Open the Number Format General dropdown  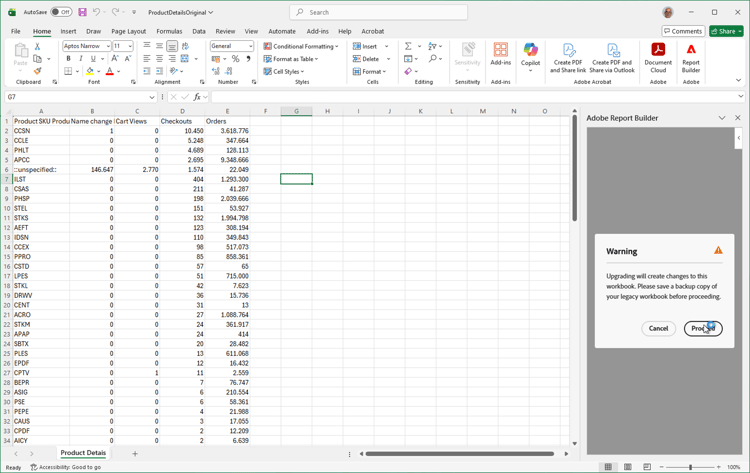coord(251,46)
